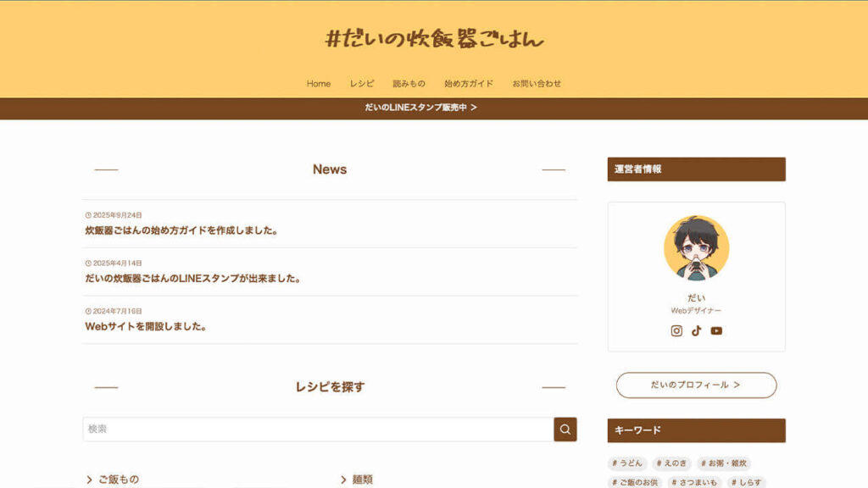Navigate to お問い合わせ page

(x=537, y=84)
